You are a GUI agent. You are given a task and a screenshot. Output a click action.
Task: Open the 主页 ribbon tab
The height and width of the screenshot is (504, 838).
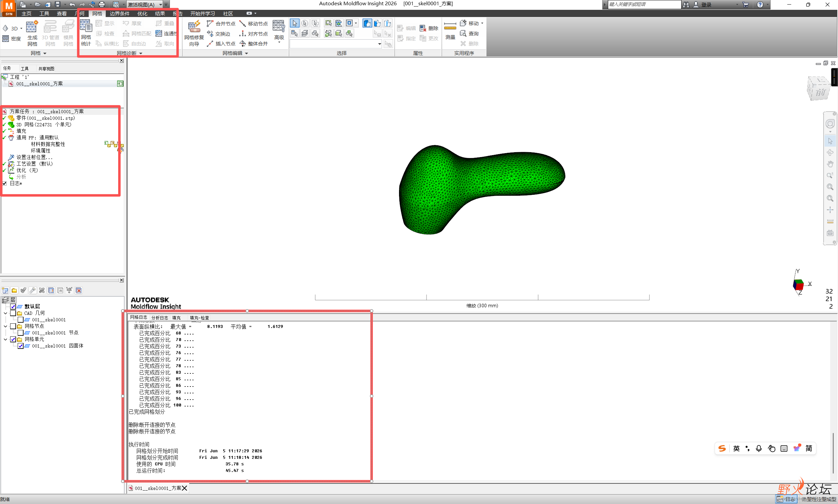27,14
